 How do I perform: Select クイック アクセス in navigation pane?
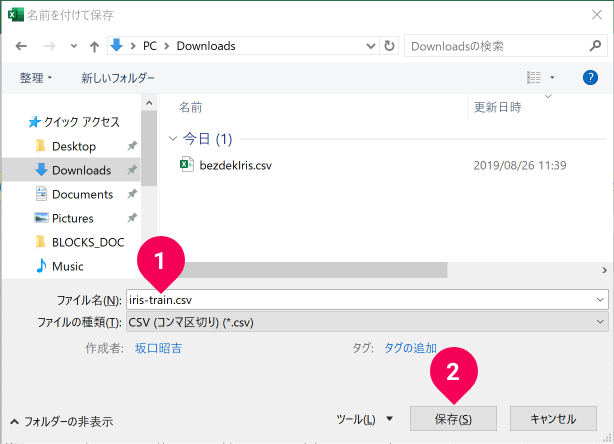point(74,122)
